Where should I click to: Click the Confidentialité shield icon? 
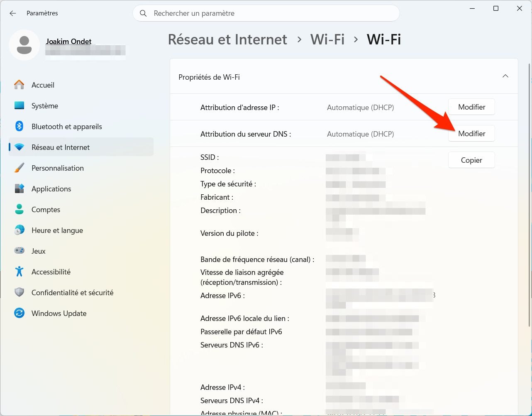19,292
